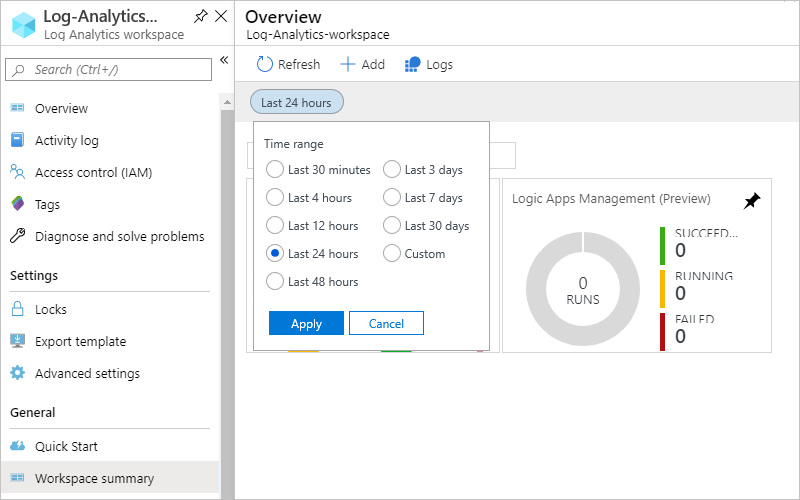Choose the Last 7 days time range
Viewport: 800px width, 500px height.
392,198
